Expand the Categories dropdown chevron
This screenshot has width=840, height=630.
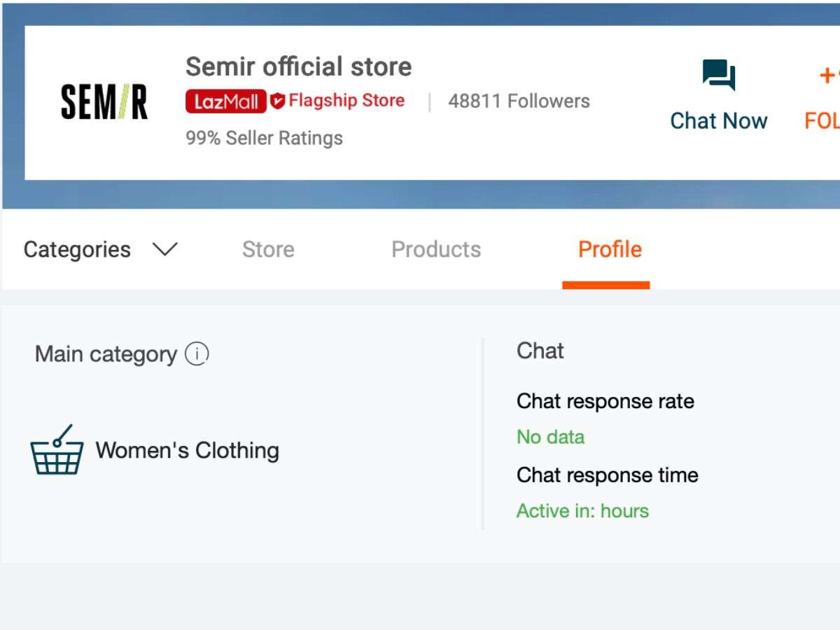click(x=165, y=249)
